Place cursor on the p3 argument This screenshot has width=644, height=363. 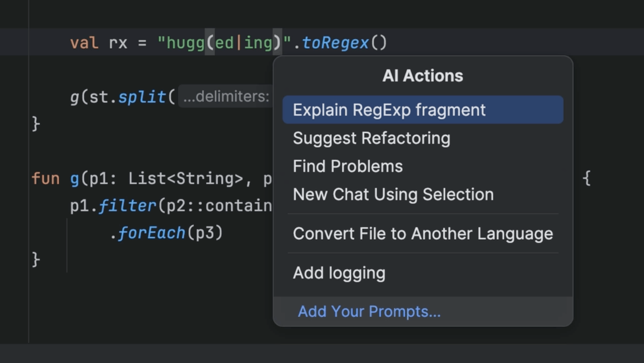pyautogui.click(x=205, y=233)
